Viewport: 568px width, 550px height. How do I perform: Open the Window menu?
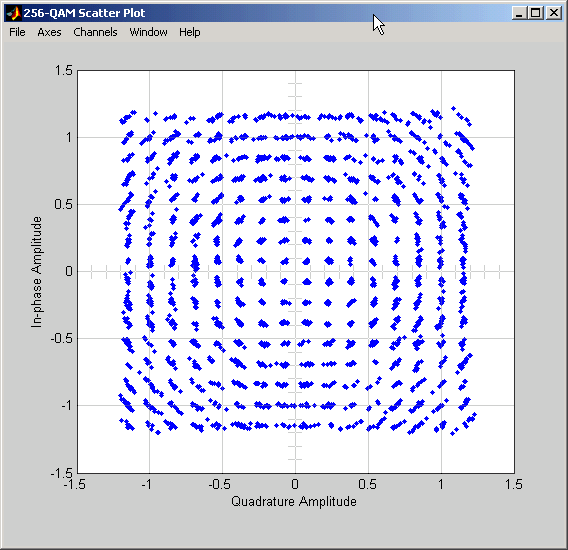click(x=149, y=32)
